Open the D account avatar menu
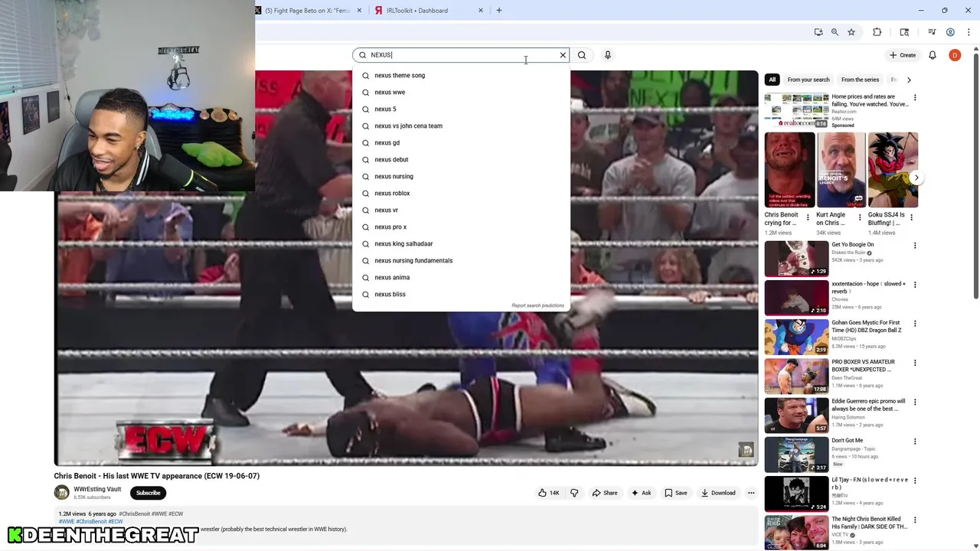Image resolution: width=980 pixels, height=551 pixels. pos(955,55)
